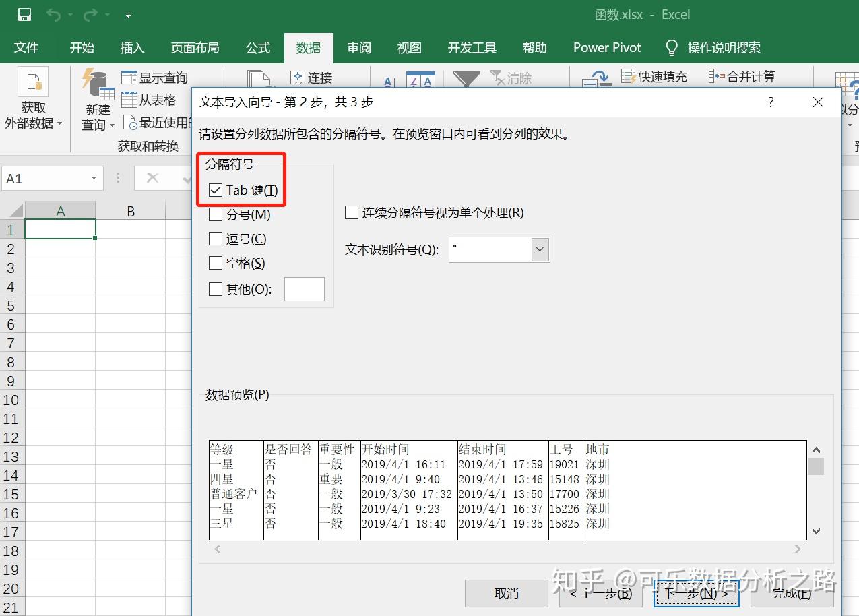859x616 pixels.
Task: Click the Undo arrow icon
Action: click(x=53, y=14)
